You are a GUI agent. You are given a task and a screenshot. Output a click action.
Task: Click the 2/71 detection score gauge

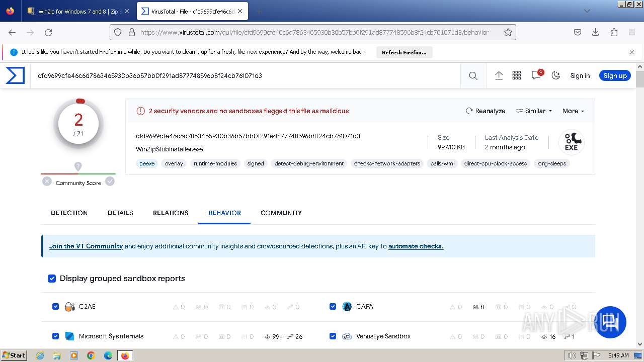click(x=78, y=124)
